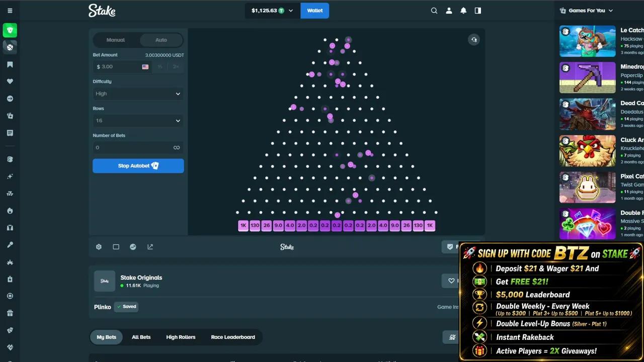Select the High Rollers tab
Viewport: 644px width, 362px height.
click(x=181, y=337)
